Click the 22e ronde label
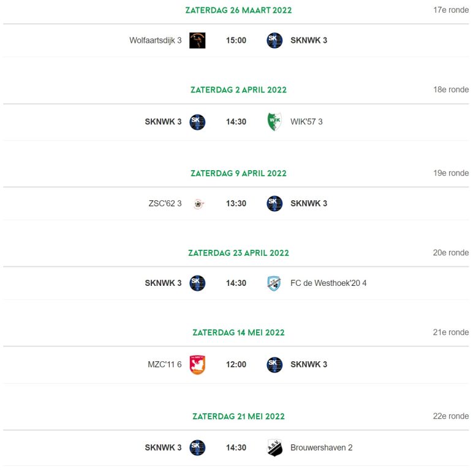 (451, 416)
